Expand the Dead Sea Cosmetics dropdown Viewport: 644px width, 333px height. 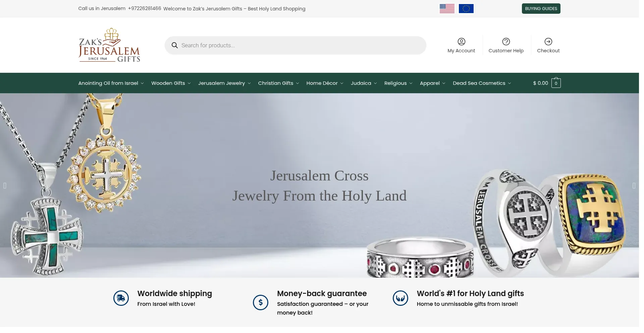pos(482,83)
